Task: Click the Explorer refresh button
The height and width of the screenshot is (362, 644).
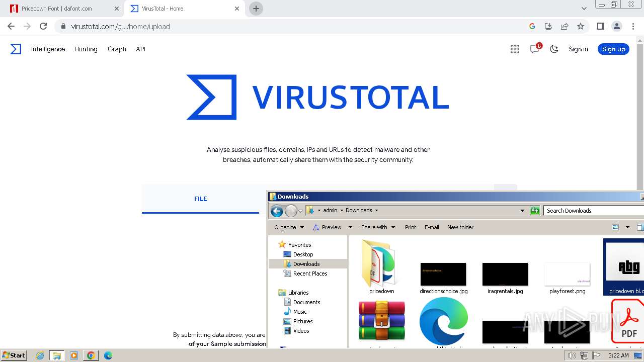Action: point(535,211)
